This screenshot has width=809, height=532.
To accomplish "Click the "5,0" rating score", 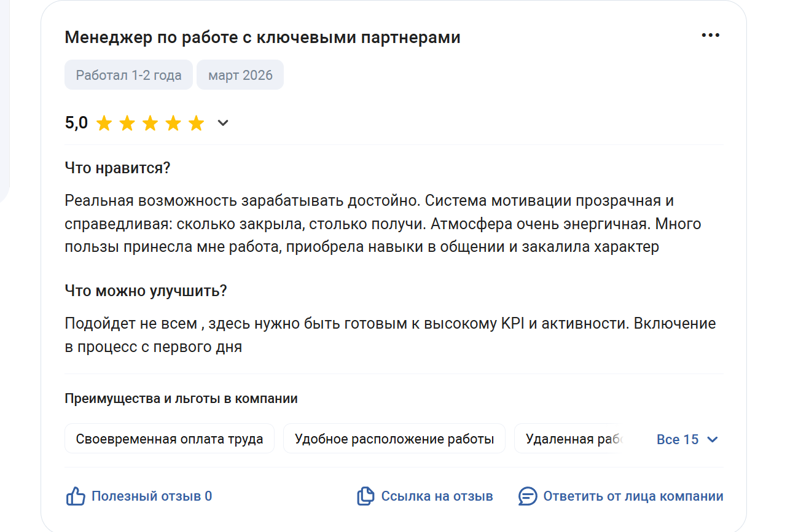I will (76, 123).
